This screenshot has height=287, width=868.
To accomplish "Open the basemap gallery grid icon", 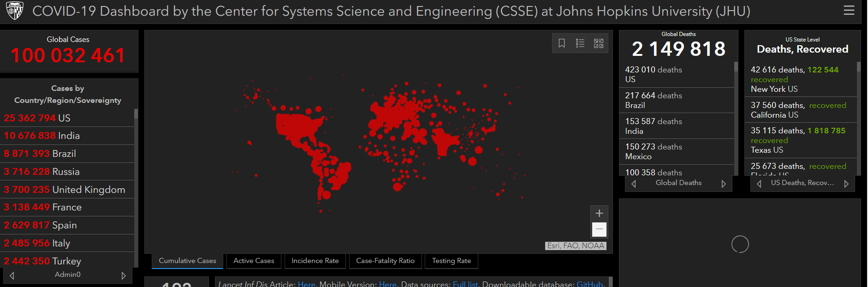I will [x=599, y=43].
